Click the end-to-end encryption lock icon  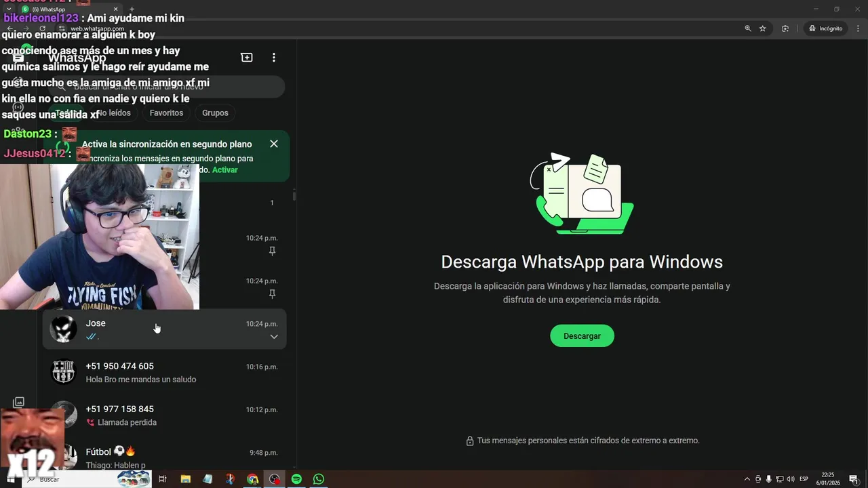(x=469, y=441)
